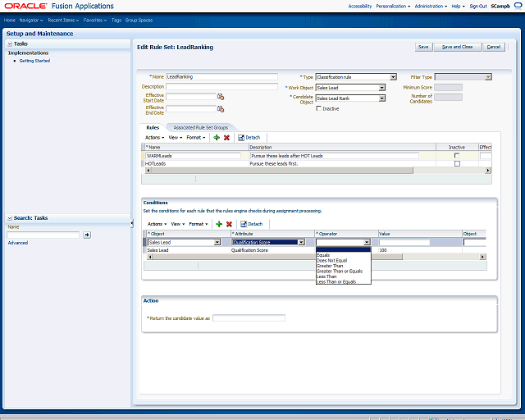Viewport: 525px width, 420px height.
Task: Open the Getting Started link
Action: pos(34,61)
